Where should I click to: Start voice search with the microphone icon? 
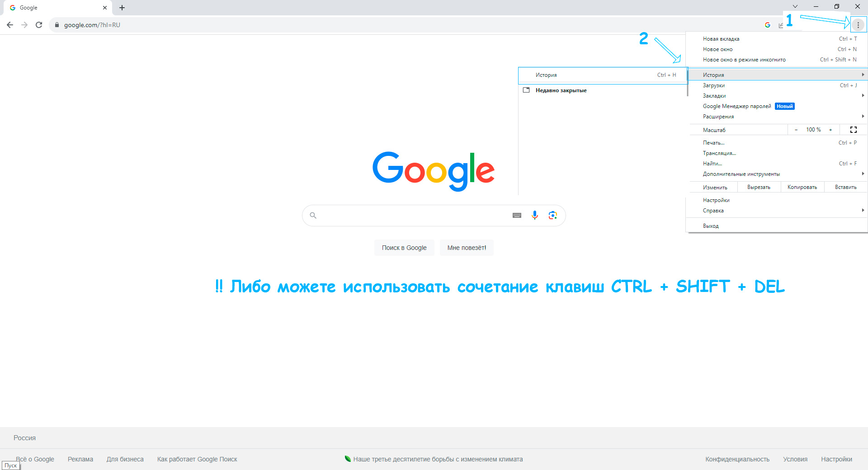click(x=535, y=216)
